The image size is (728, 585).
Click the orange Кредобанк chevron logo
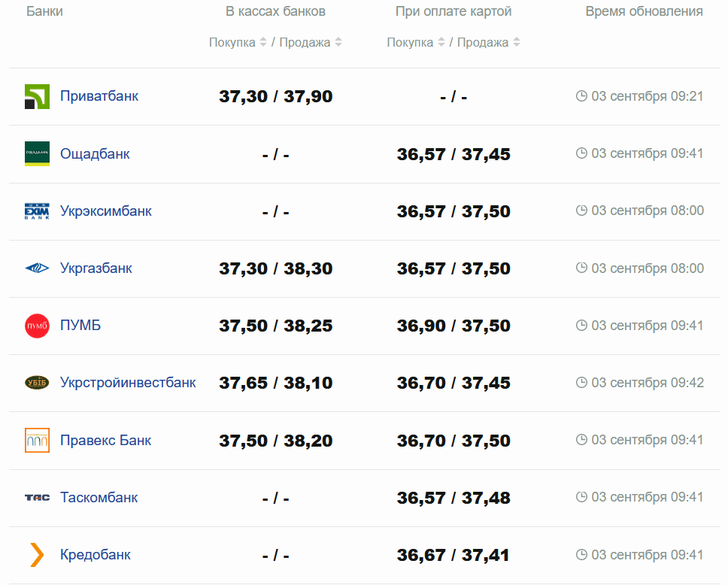pyautogui.click(x=37, y=555)
